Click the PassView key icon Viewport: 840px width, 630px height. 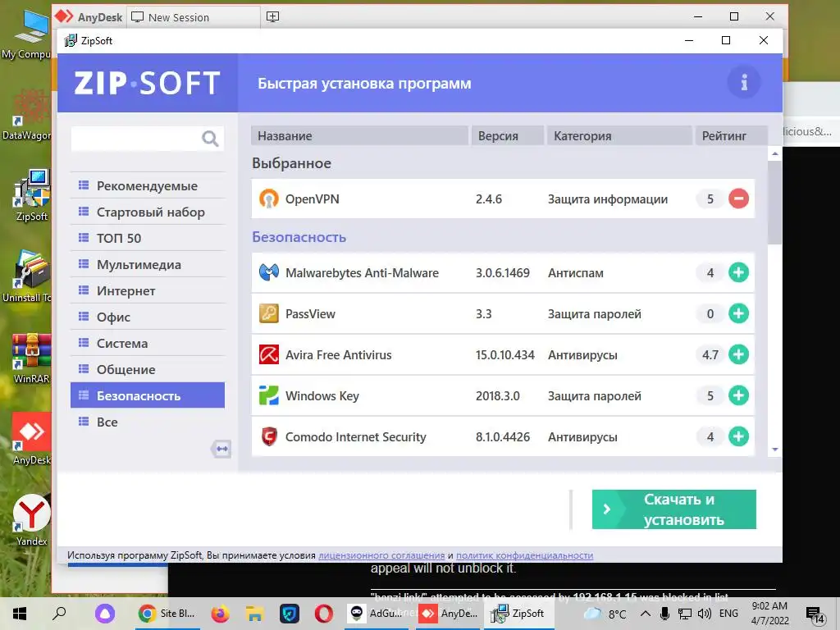[269, 313]
